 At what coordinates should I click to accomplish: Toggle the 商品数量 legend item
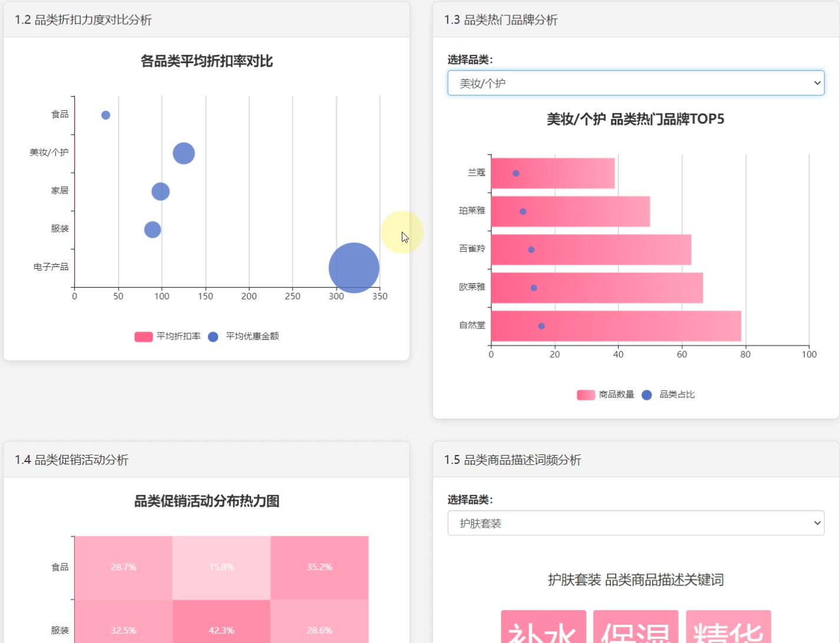click(606, 395)
